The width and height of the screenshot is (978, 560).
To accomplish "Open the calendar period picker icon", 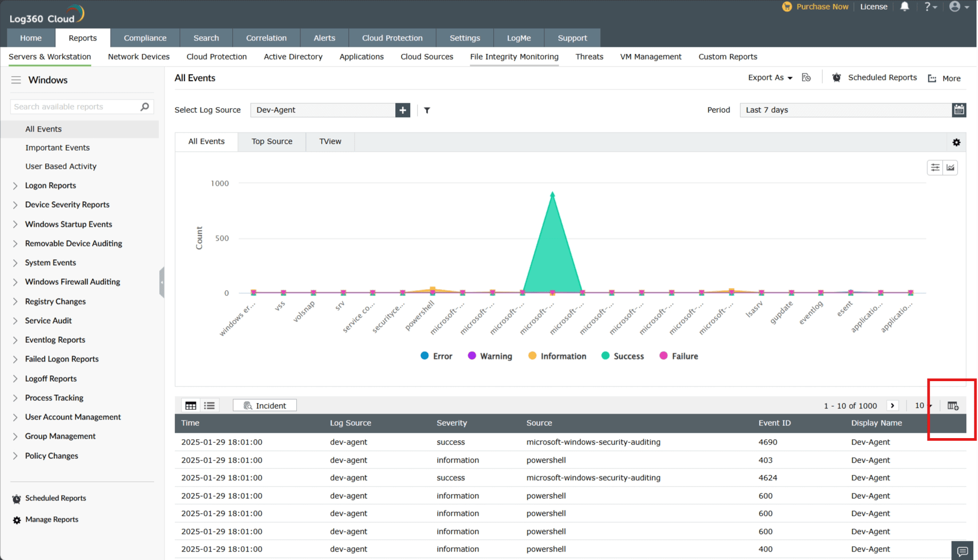I will pyautogui.click(x=959, y=110).
